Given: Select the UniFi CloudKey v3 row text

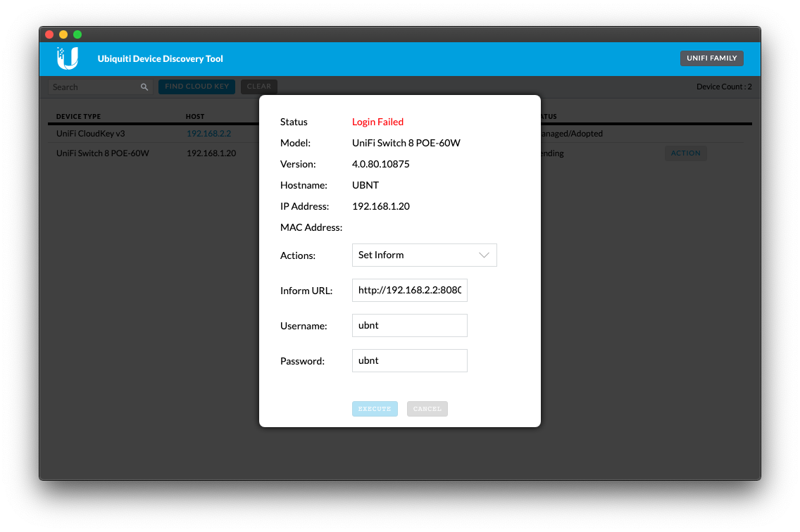Looking at the screenshot, I should [x=91, y=134].
